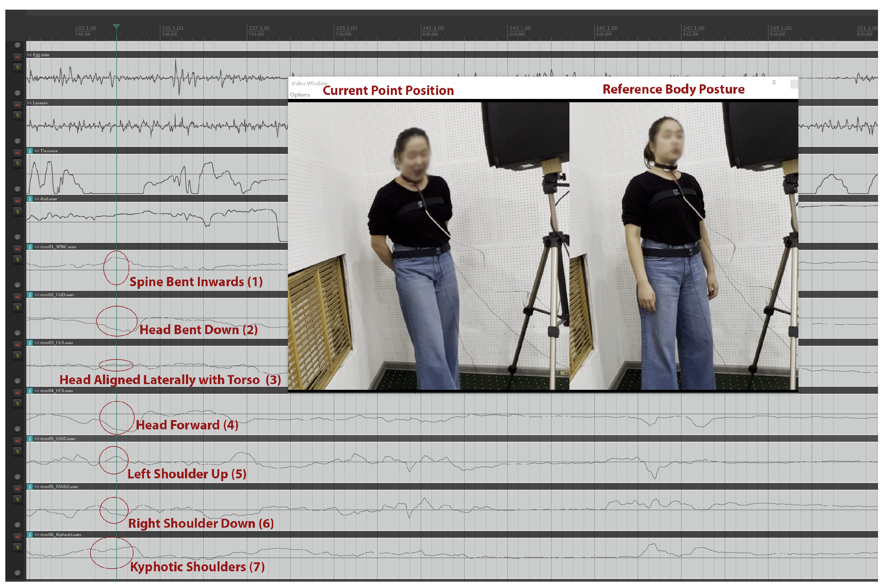Image resolution: width=886 pixels, height=588 pixels.
Task: Click the info icon on Thor.wav item
Action: [x=30, y=151]
